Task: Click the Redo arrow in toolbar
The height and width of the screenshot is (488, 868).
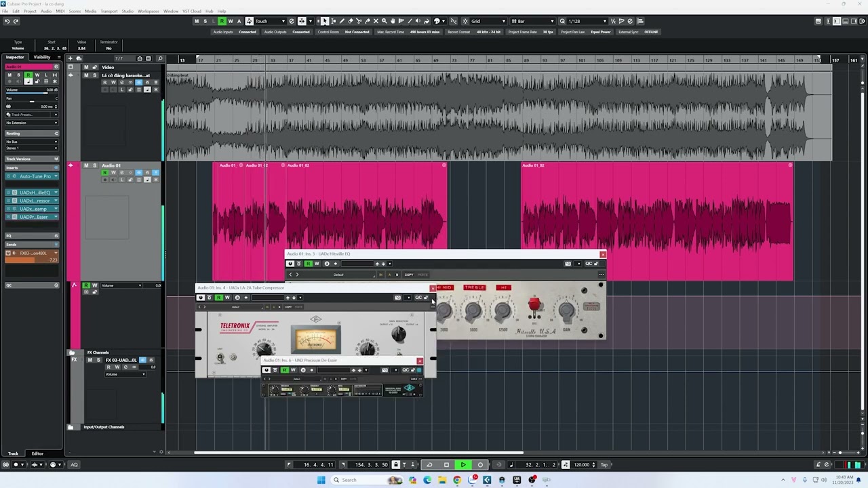Action: pos(16,21)
